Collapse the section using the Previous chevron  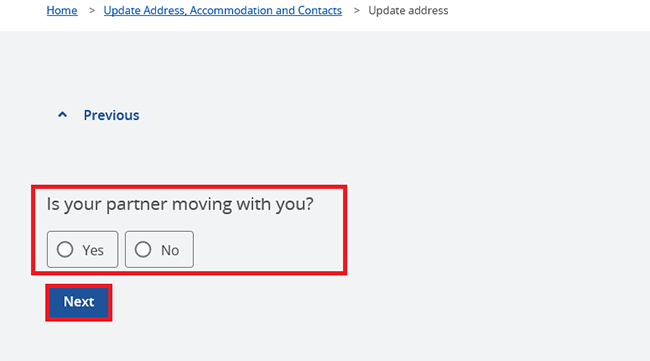62,115
